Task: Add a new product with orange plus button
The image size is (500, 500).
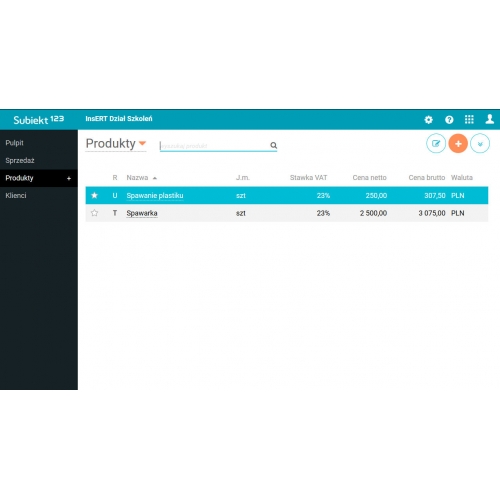Action: click(x=458, y=143)
